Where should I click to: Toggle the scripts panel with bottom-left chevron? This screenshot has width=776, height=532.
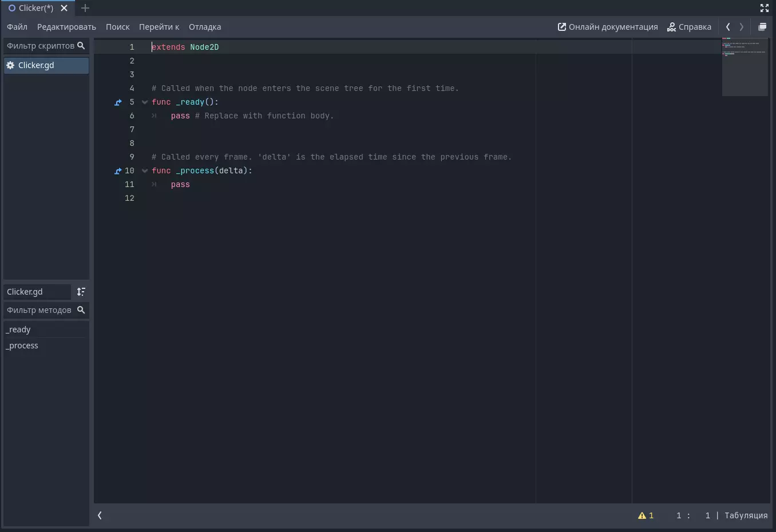pyautogui.click(x=100, y=515)
